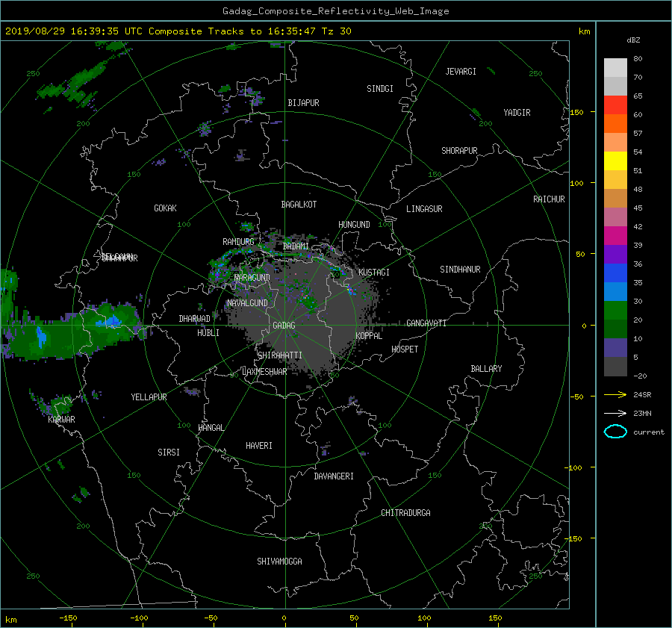Click the SHIVAMOGGA city label
The height and width of the screenshot is (628, 672).
(x=279, y=562)
